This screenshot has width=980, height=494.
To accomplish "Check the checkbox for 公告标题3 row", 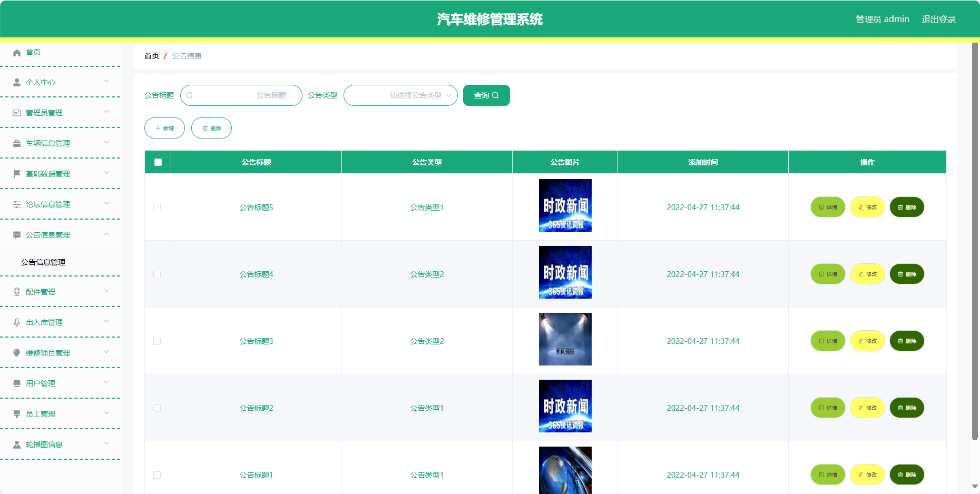I will pyautogui.click(x=157, y=341).
